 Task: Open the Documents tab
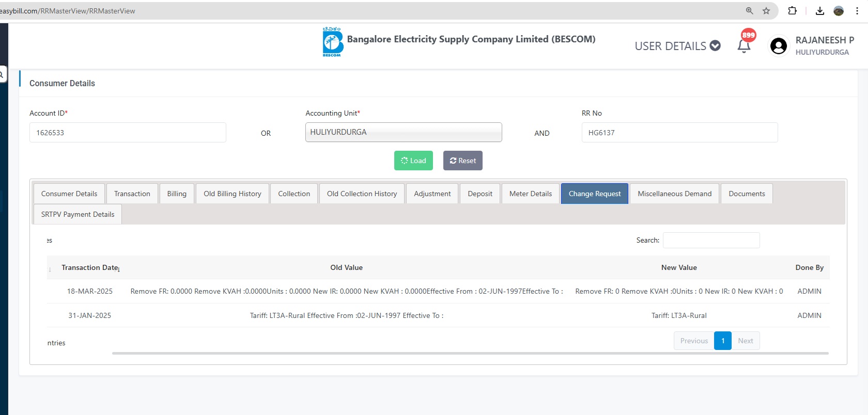point(747,194)
